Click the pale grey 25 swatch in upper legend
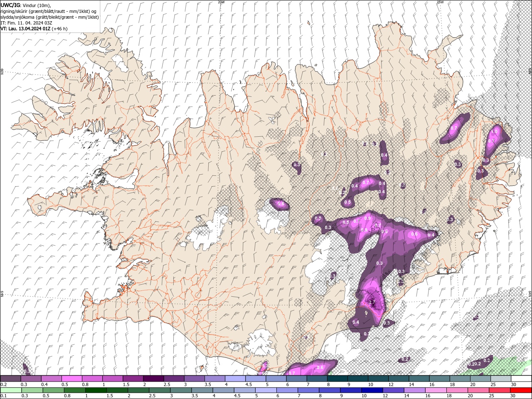This screenshot has width=532, height=399. (501, 379)
